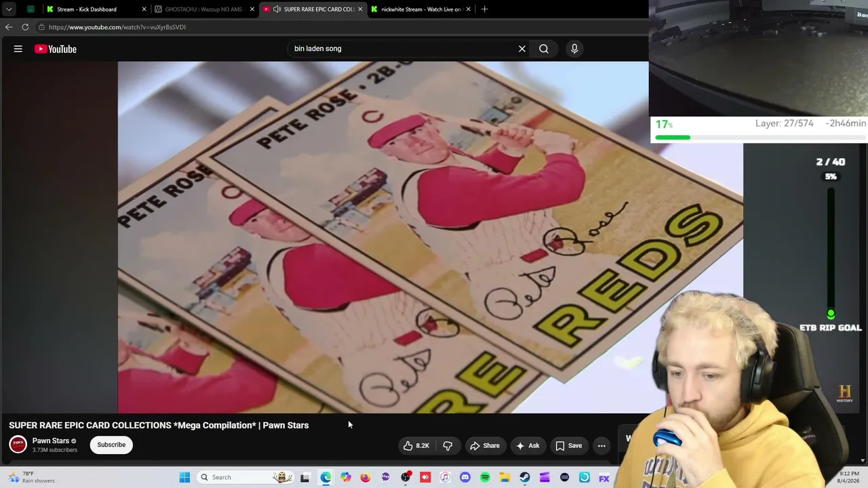Save the video to a playlist
This screenshot has width=868, height=488.
click(x=568, y=445)
